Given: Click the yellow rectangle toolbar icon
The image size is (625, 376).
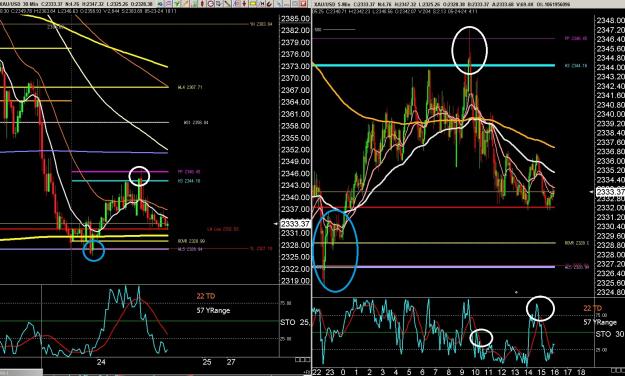Looking at the screenshot, I should (253, 4).
